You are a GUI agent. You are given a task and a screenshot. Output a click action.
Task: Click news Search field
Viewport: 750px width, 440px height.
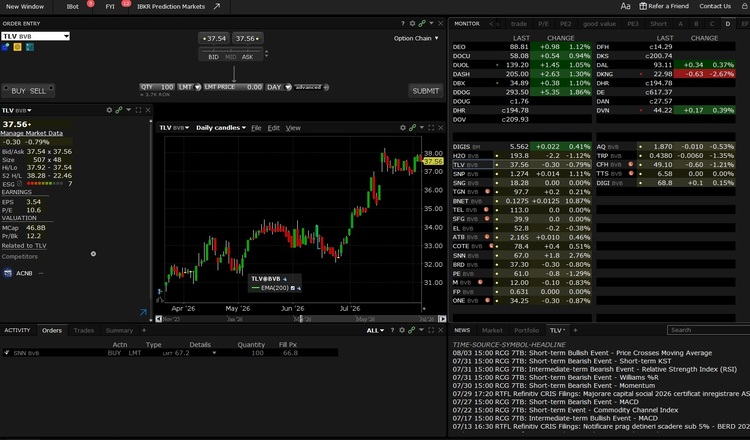click(x=708, y=330)
